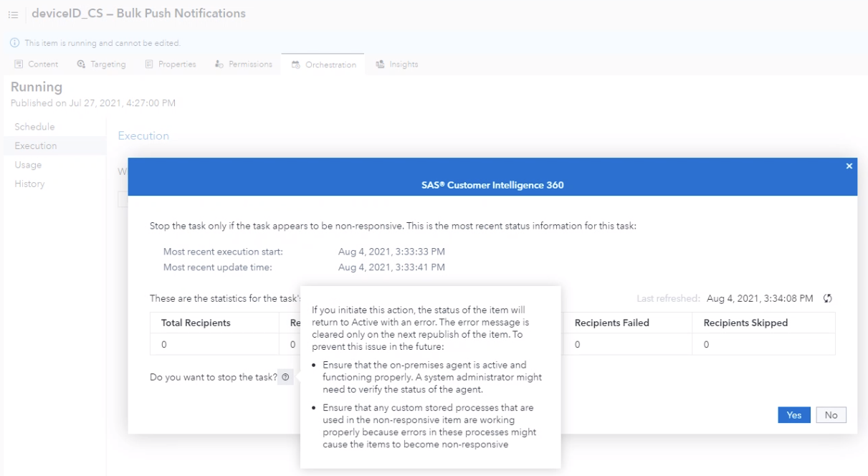Close the SAS Customer Intelligence dialog

(849, 166)
